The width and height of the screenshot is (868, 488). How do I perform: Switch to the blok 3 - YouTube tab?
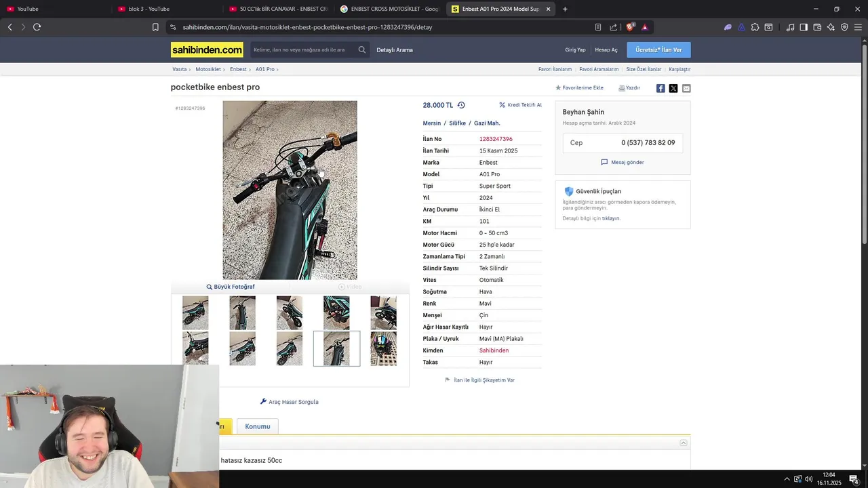[x=166, y=9]
